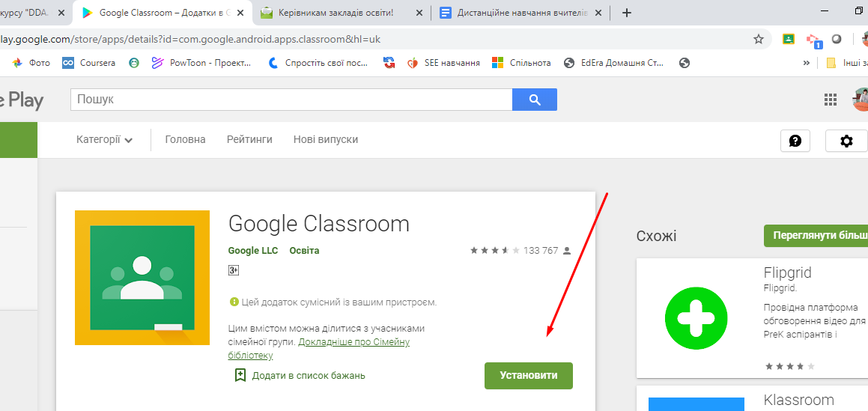Click the 3+ content rating badge
This screenshot has width=868, height=411.
tap(234, 270)
